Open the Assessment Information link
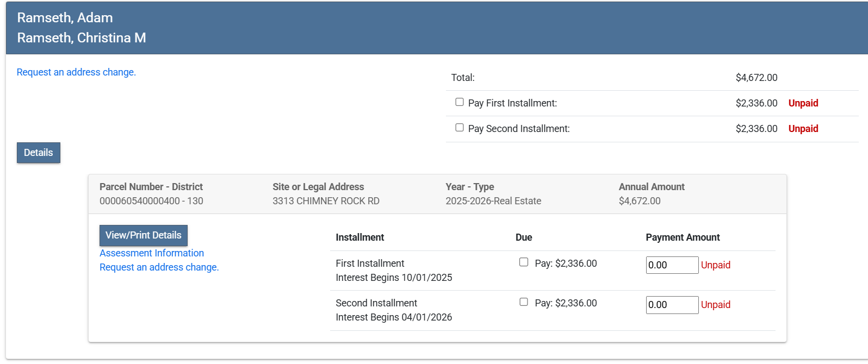 (x=152, y=253)
